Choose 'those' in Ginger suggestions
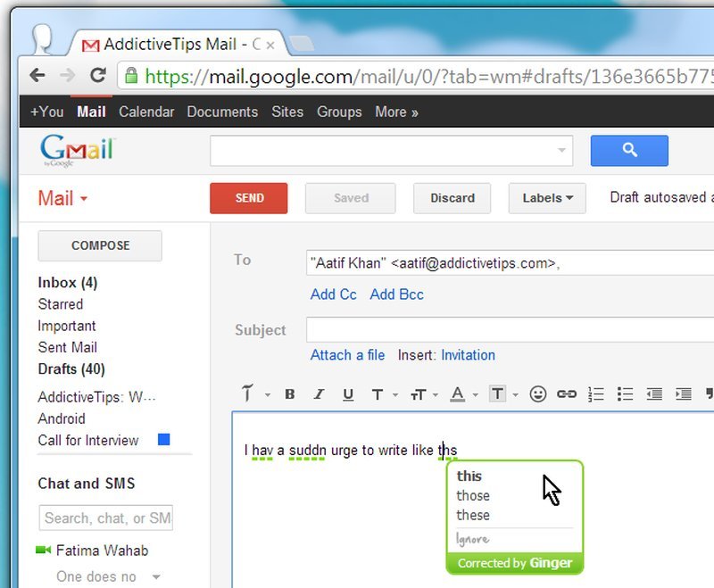This screenshot has height=588, width=714. click(x=473, y=495)
